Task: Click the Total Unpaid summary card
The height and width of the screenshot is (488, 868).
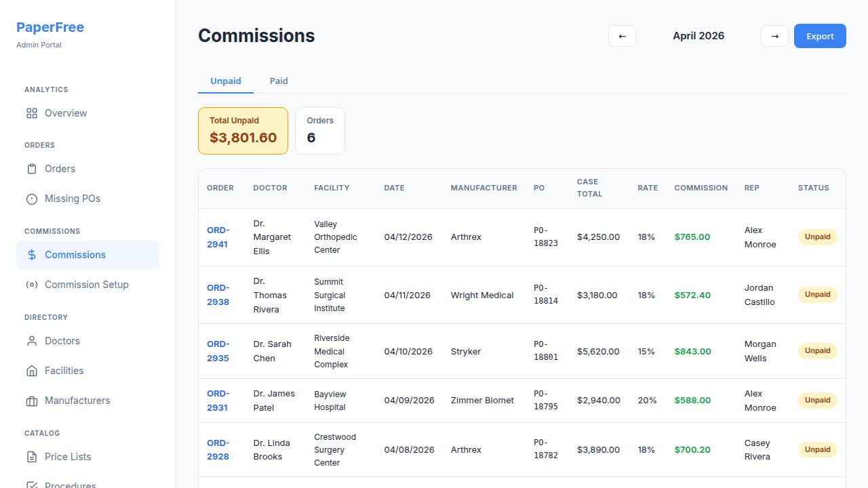Action: (243, 131)
